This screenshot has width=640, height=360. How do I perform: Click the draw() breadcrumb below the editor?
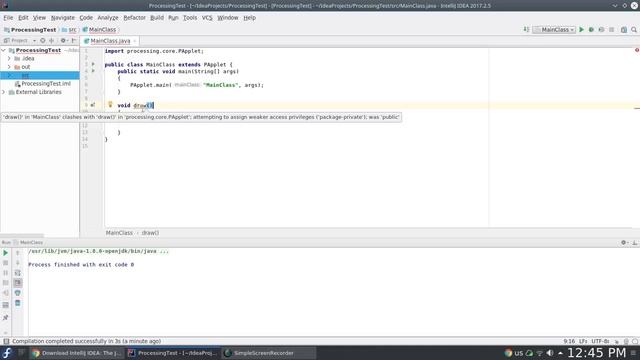tap(150, 233)
